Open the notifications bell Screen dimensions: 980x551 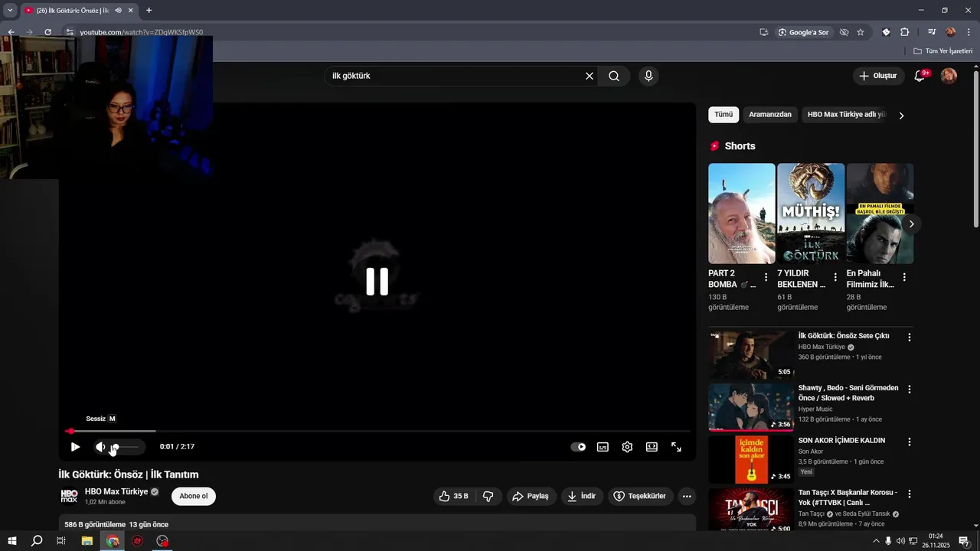point(920,76)
